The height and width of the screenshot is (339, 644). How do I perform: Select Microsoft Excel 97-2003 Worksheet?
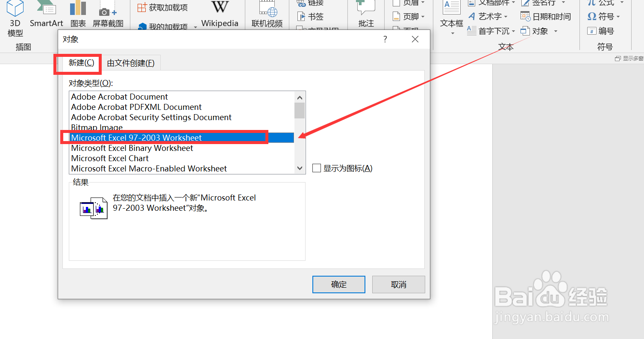(182, 138)
